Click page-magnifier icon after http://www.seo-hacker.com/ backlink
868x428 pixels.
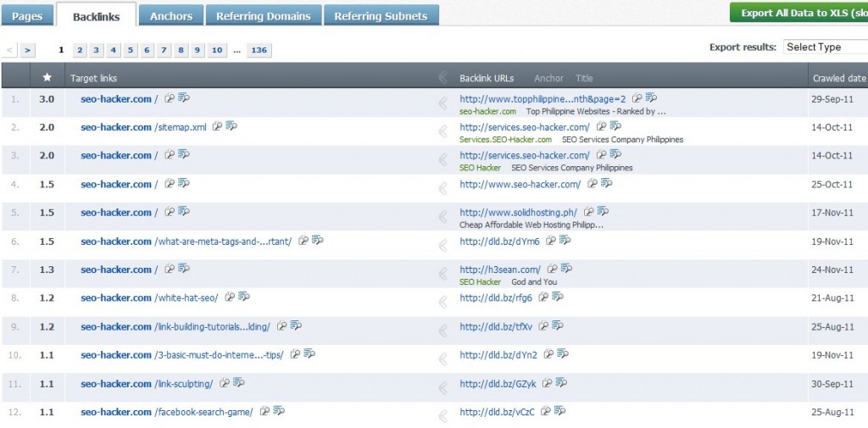pos(593,183)
